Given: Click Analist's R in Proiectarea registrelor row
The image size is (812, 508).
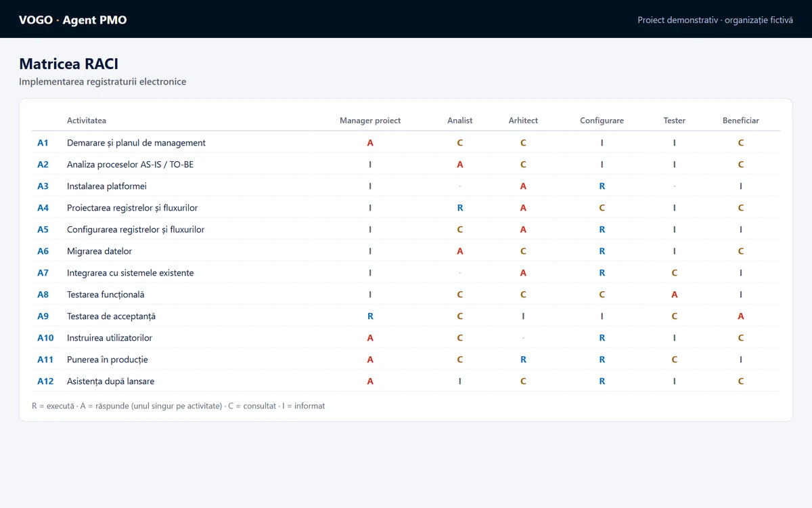Looking at the screenshot, I should (460, 208).
